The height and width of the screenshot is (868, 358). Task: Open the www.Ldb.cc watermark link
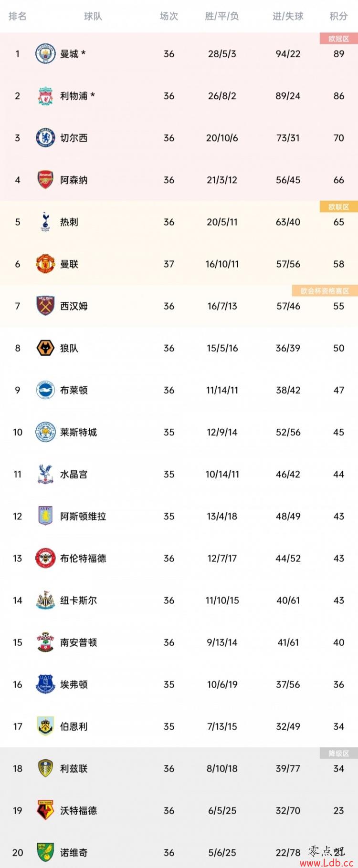tap(326, 863)
